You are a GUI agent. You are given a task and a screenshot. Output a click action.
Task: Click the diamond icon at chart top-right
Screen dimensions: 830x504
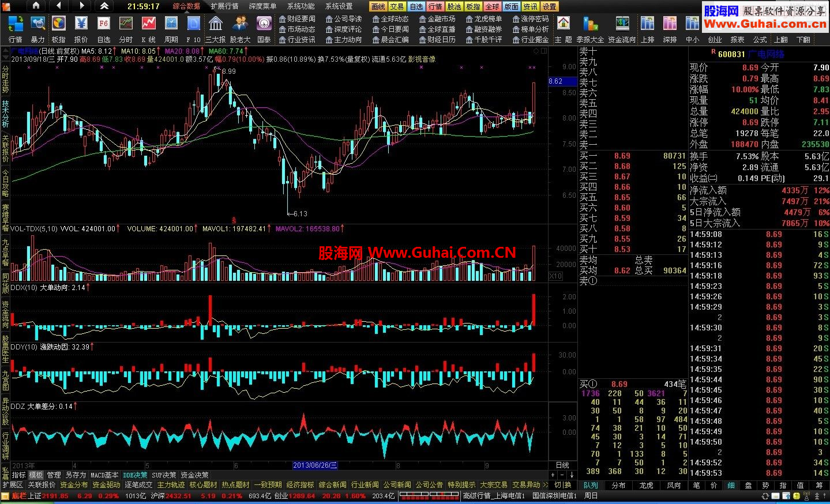pos(536,51)
